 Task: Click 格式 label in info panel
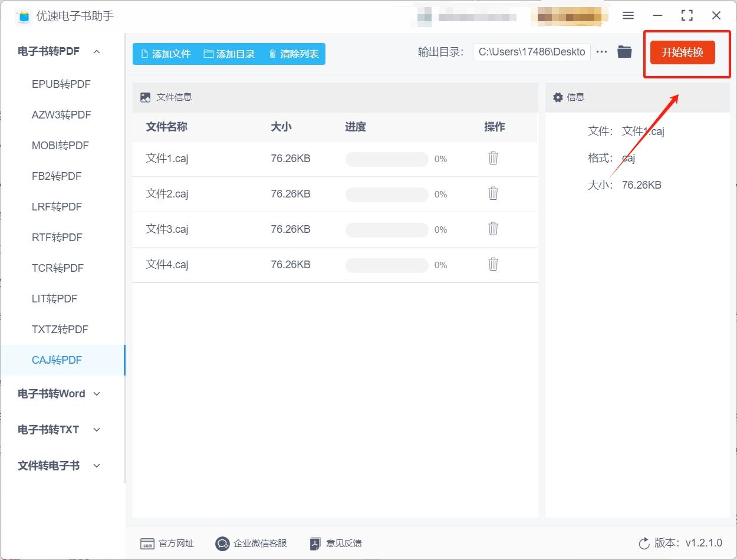click(600, 158)
